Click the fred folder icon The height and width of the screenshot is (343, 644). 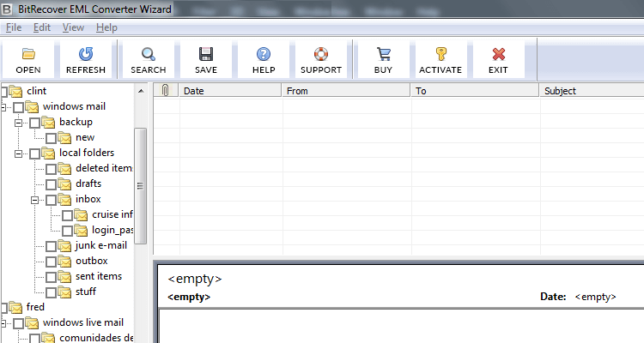[x=15, y=307]
